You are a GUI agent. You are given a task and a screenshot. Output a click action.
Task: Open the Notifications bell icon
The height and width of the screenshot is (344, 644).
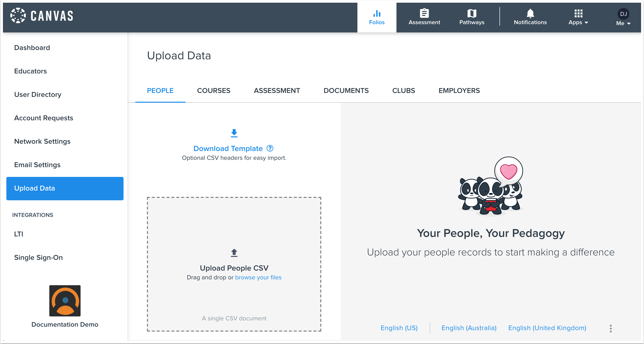point(530,13)
